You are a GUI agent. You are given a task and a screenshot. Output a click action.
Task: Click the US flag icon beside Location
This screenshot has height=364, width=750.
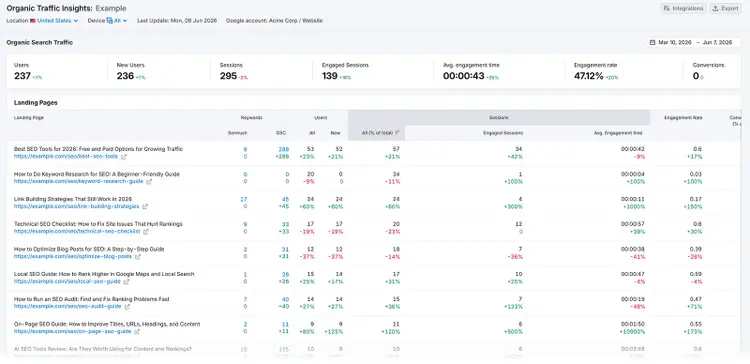pyautogui.click(x=33, y=21)
